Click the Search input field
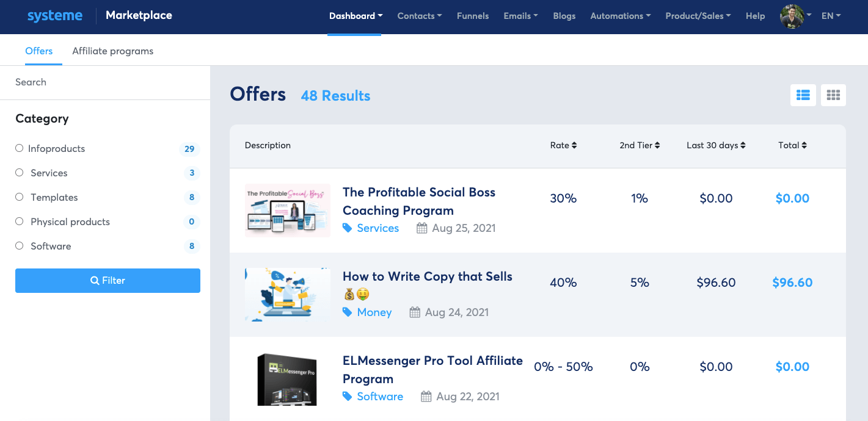This screenshot has width=868, height=421. [x=105, y=82]
